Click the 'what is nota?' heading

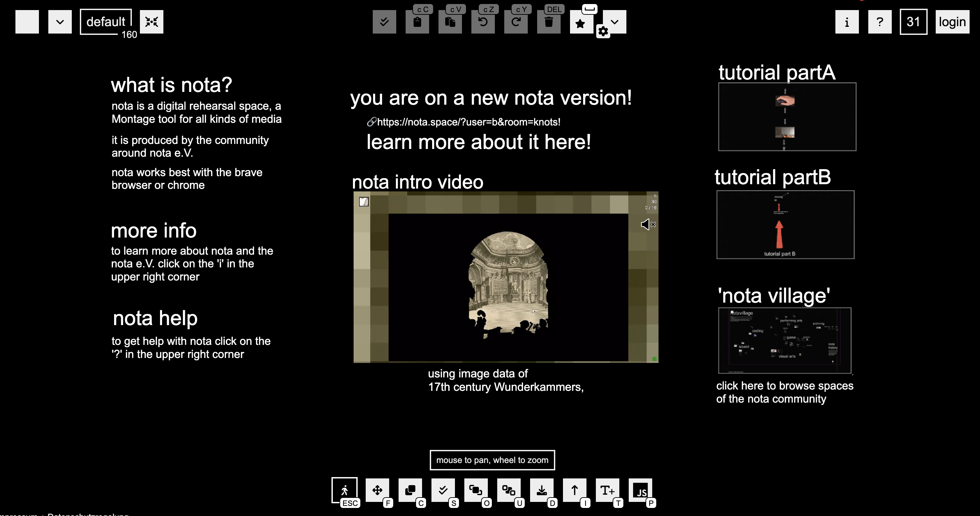[171, 85]
